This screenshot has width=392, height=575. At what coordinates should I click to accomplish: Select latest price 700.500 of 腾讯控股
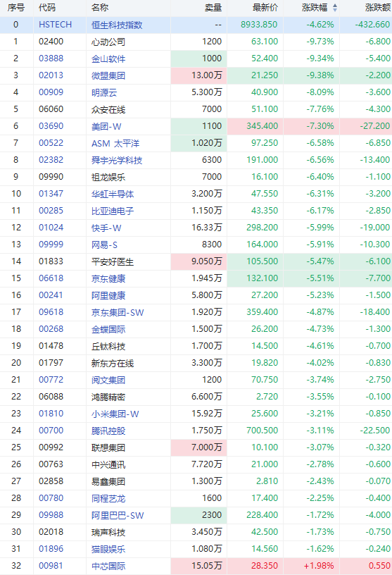pyautogui.click(x=263, y=431)
